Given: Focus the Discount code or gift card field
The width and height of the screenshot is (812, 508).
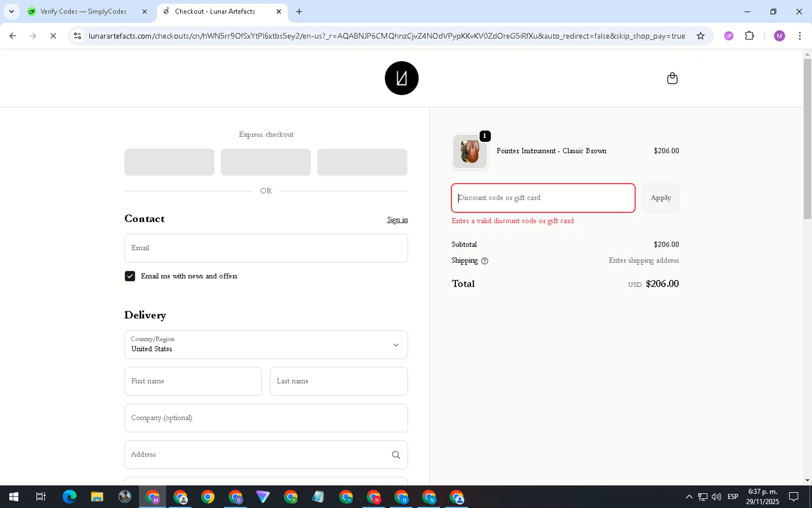Looking at the screenshot, I should click(x=543, y=198).
